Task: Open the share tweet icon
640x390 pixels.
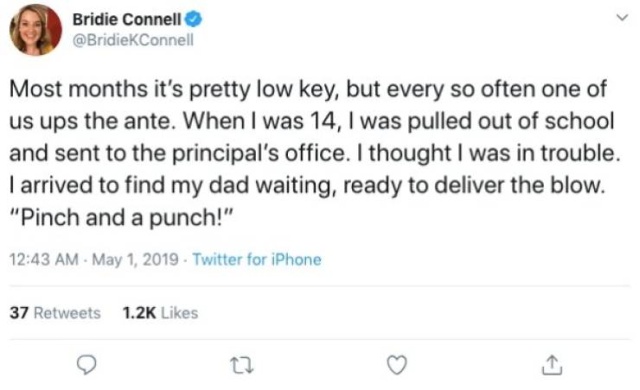Action: (552, 365)
